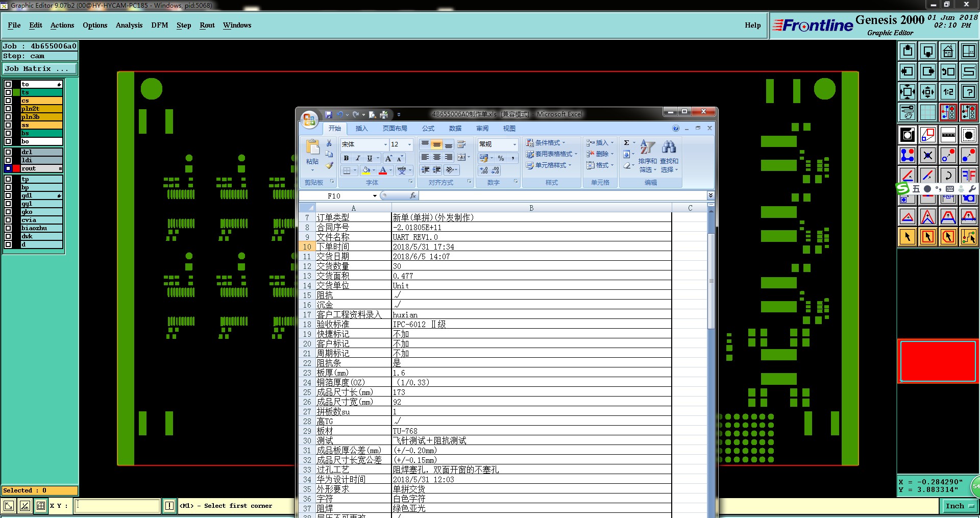Click the 1:2 zoom scale icon

(x=948, y=92)
